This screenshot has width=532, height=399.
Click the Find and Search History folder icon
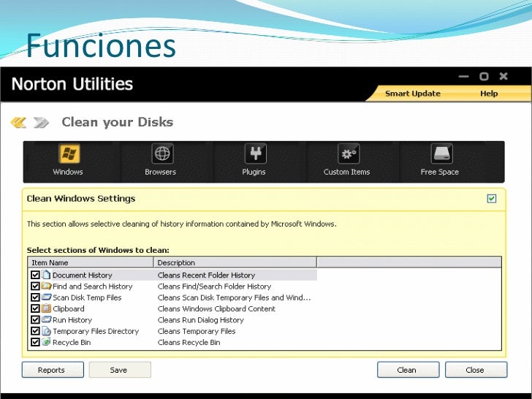[x=46, y=286]
